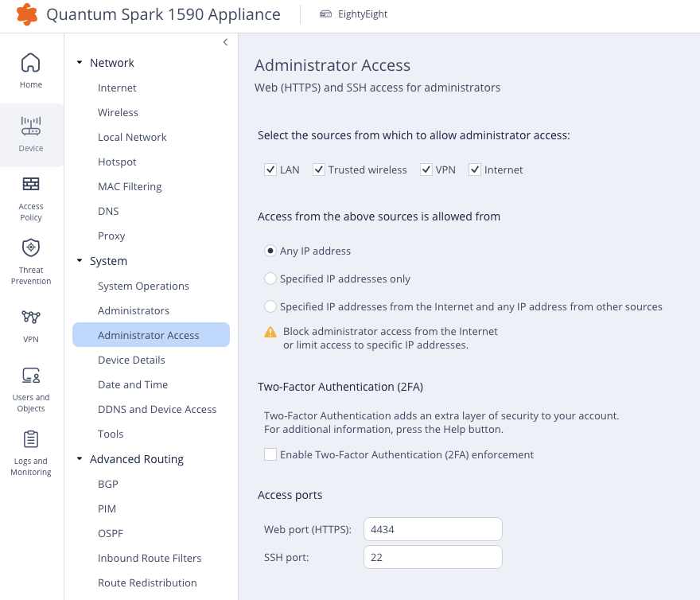The image size is (700, 600).
Task: Collapse the System tree section
Action: tap(80, 260)
